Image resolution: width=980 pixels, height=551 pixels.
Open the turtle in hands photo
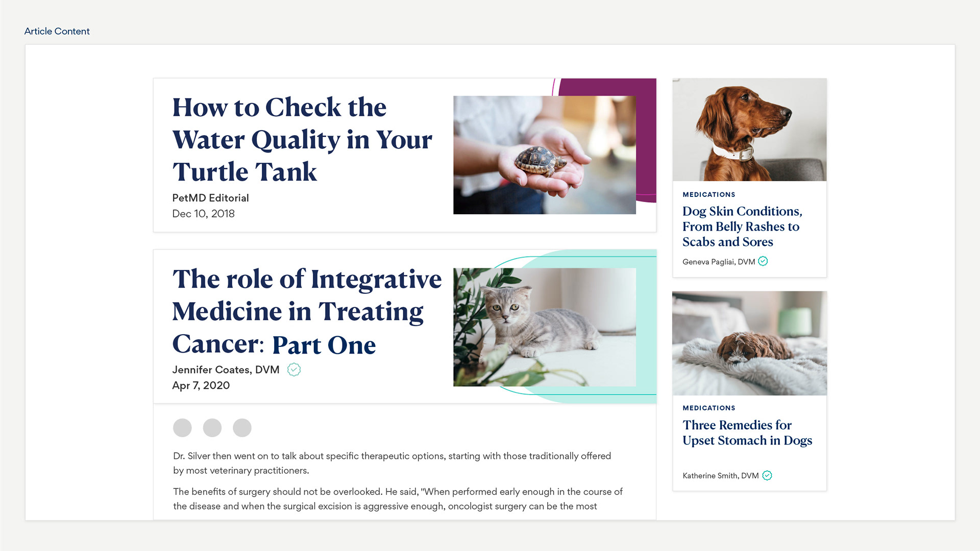pos(545,155)
